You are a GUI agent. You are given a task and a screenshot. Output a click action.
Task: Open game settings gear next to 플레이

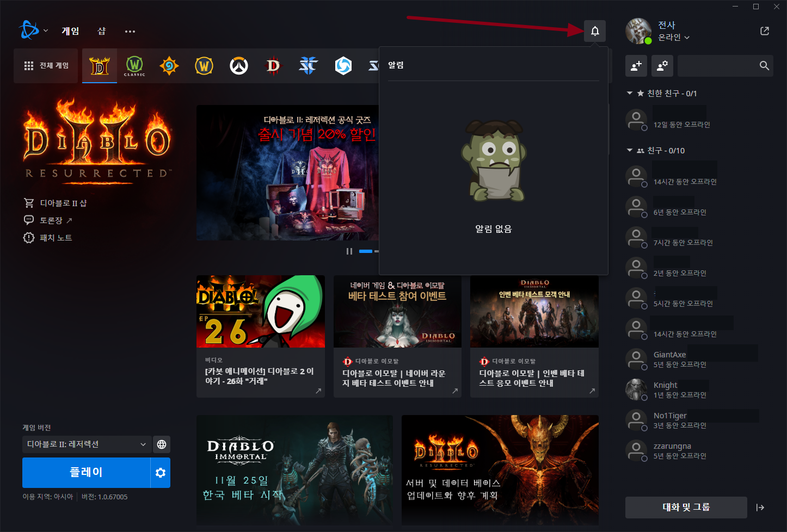[x=161, y=472]
